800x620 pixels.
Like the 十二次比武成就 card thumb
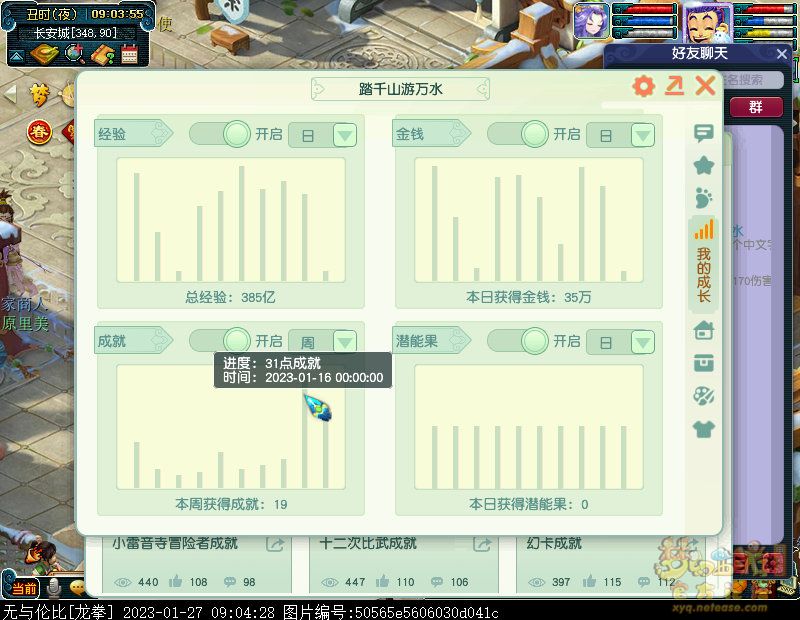pos(383,581)
